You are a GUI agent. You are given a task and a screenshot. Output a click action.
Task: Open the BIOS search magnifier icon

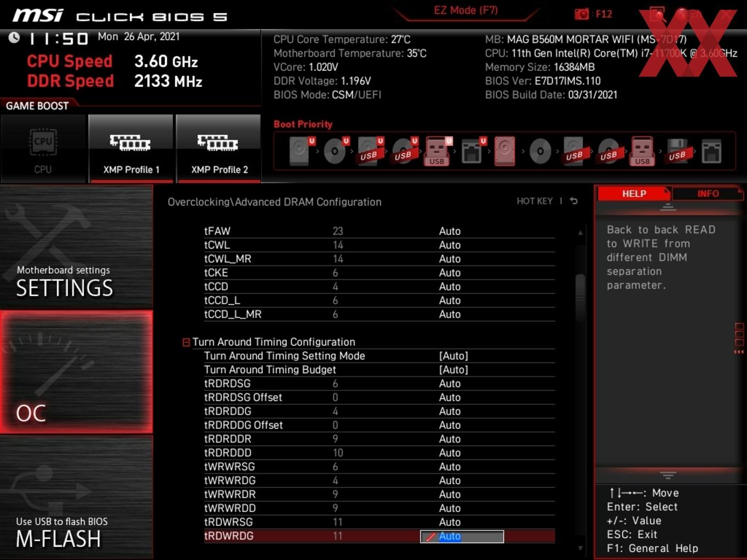[x=657, y=14]
